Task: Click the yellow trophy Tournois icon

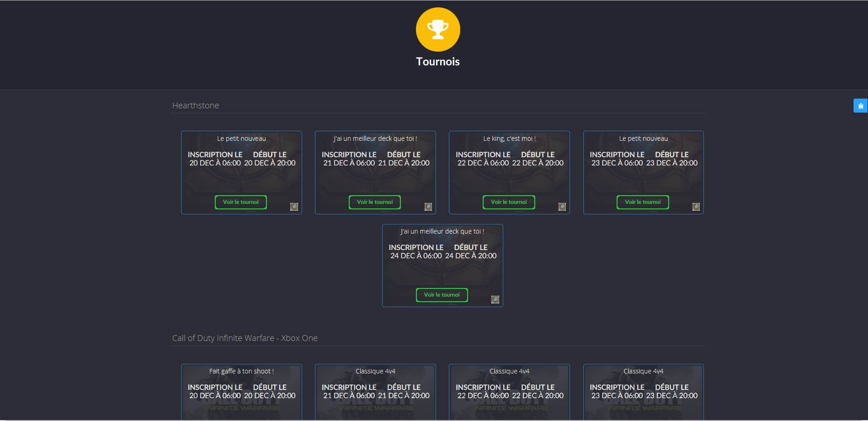Action: pyautogui.click(x=437, y=29)
